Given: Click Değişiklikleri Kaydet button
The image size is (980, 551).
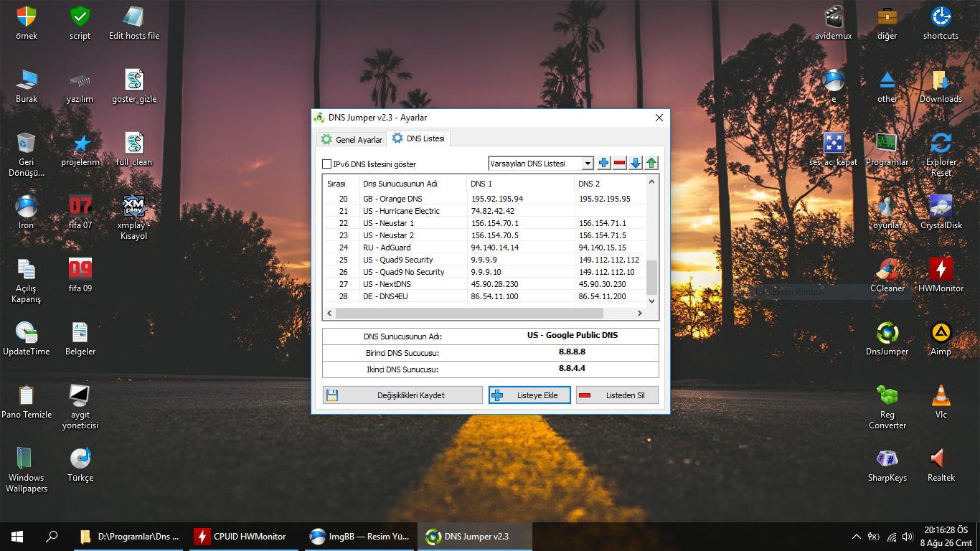Looking at the screenshot, I should tap(402, 395).
